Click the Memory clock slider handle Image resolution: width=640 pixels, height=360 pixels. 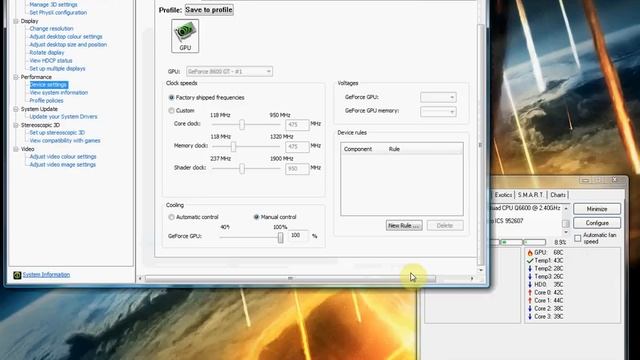coord(233,147)
